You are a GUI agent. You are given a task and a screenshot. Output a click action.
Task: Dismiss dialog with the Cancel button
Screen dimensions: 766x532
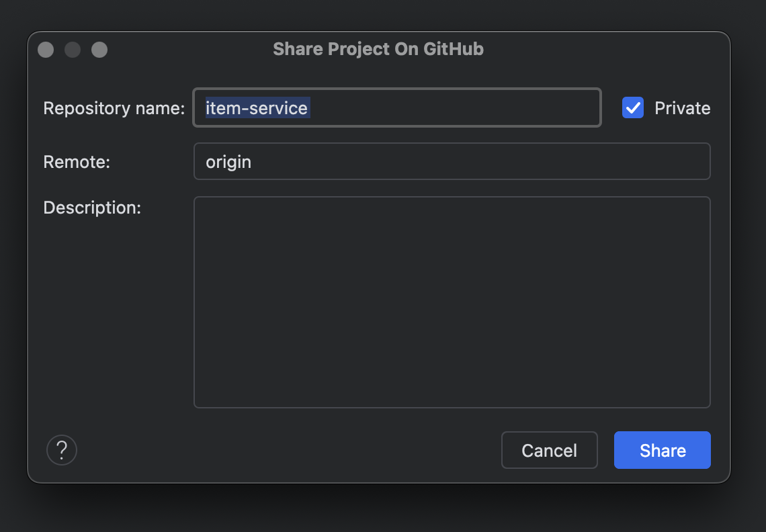(x=549, y=450)
